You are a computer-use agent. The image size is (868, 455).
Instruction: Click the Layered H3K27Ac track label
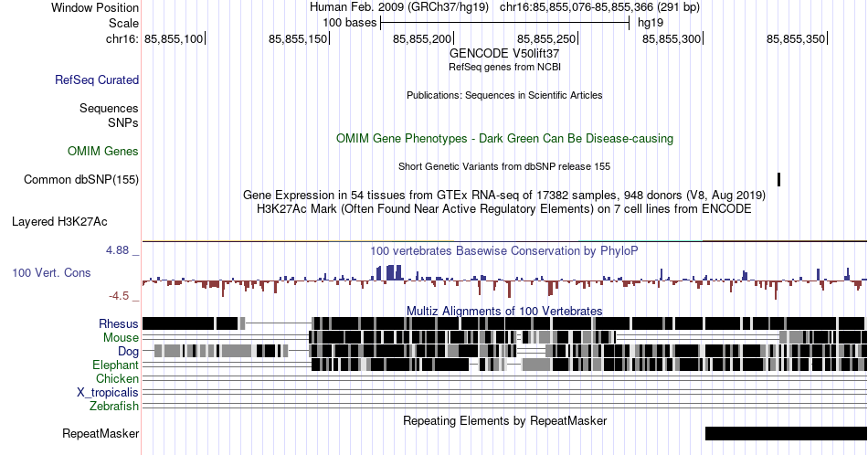[x=59, y=222]
